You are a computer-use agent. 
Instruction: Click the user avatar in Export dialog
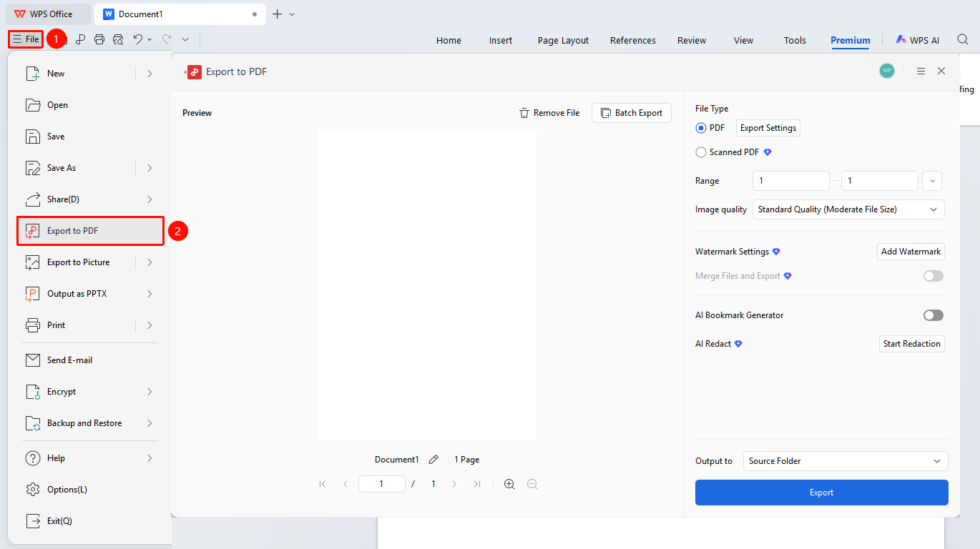tap(887, 71)
